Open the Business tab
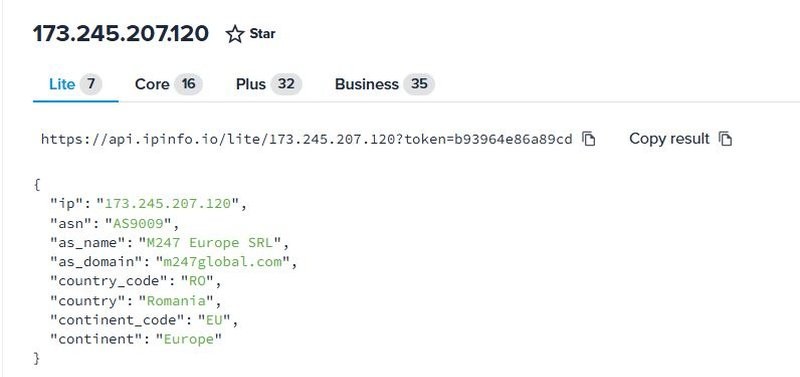Viewport: 800px width, 377px height. pos(385,84)
